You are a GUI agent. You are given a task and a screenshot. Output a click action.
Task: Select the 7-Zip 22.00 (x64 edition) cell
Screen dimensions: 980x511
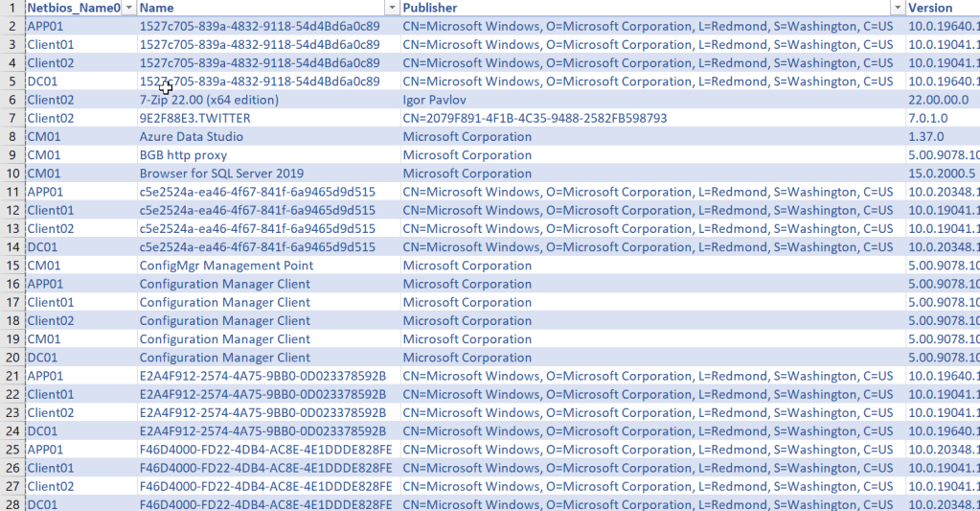(209, 100)
